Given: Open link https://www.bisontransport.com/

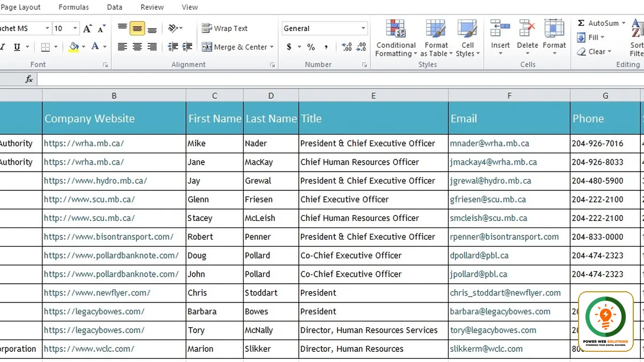Looking at the screenshot, I should click(x=109, y=237).
